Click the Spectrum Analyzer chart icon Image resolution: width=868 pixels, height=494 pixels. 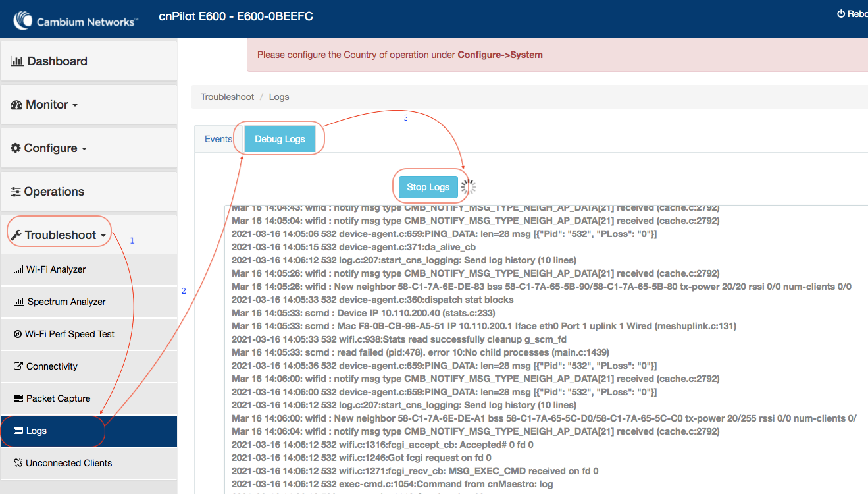(x=19, y=302)
